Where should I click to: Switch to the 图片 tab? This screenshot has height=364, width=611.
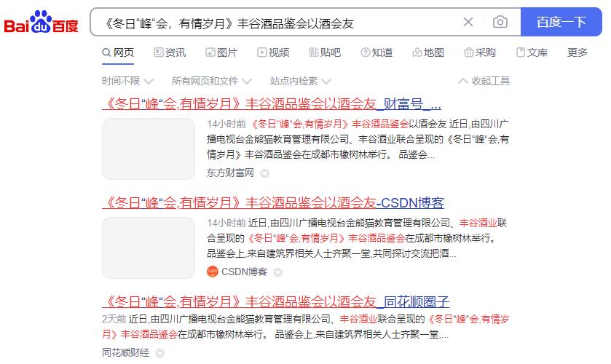pyautogui.click(x=221, y=52)
